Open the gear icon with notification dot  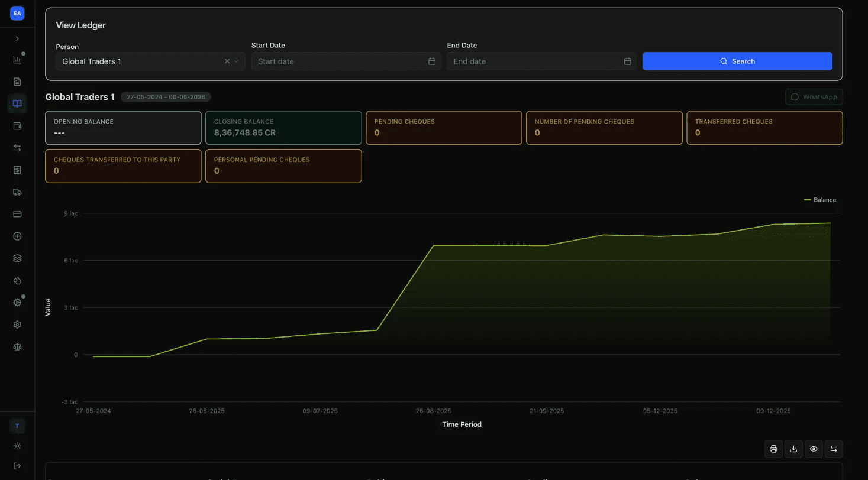17,302
